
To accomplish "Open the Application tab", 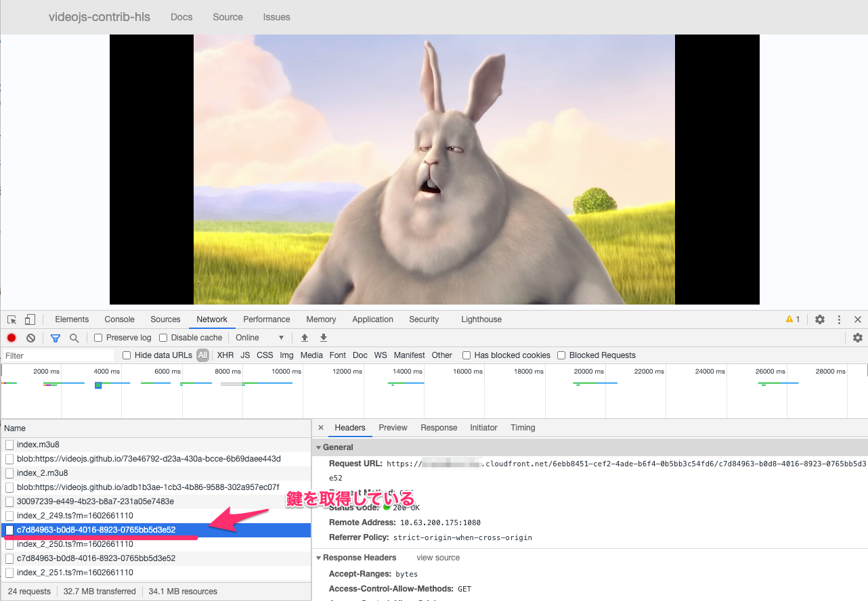I will tap(372, 319).
